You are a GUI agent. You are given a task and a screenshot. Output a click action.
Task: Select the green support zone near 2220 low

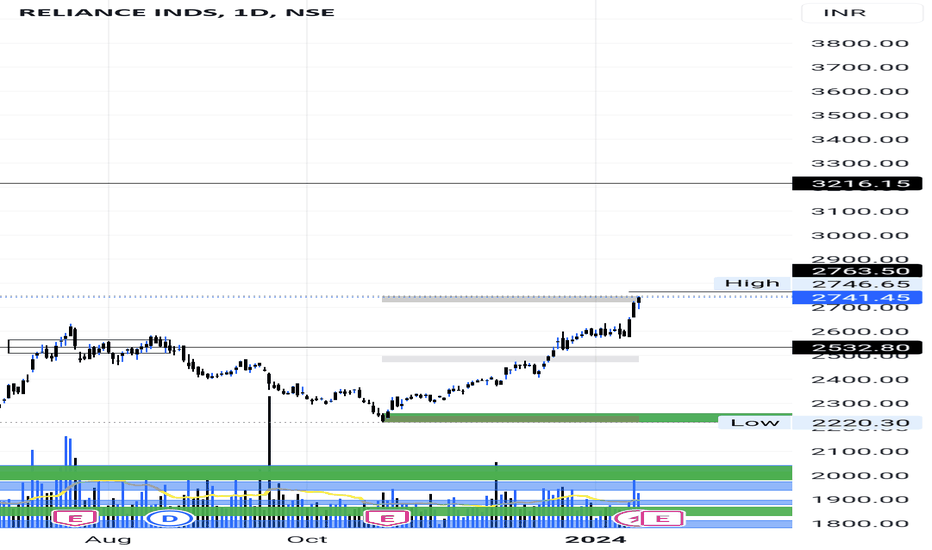click(587, 418)
